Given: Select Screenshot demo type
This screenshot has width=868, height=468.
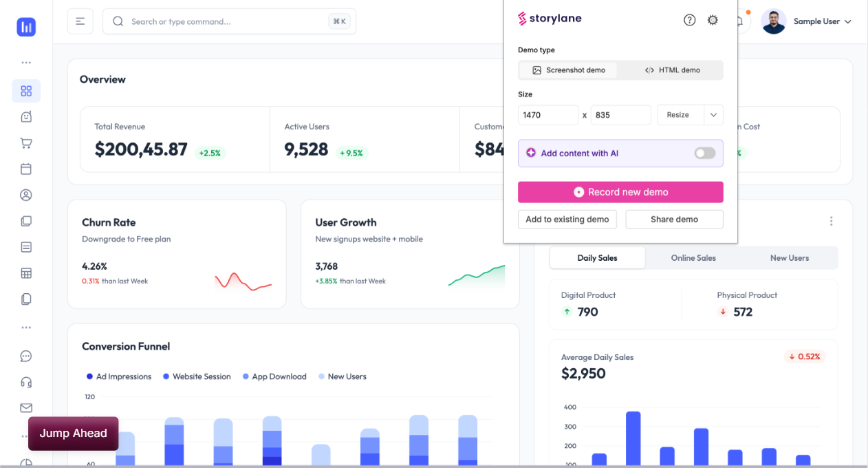Looking at the screenshot, I should click(568, 70).
